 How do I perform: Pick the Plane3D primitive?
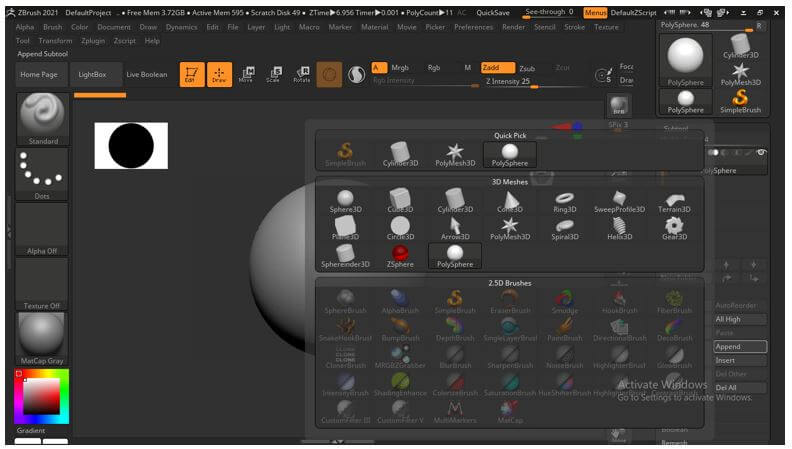[x=345, y=229]
